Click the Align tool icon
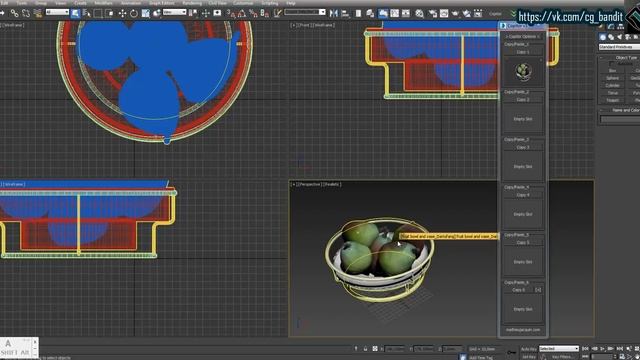The height and width of the screenshot is (360, 640). click(x=345, y=13)
